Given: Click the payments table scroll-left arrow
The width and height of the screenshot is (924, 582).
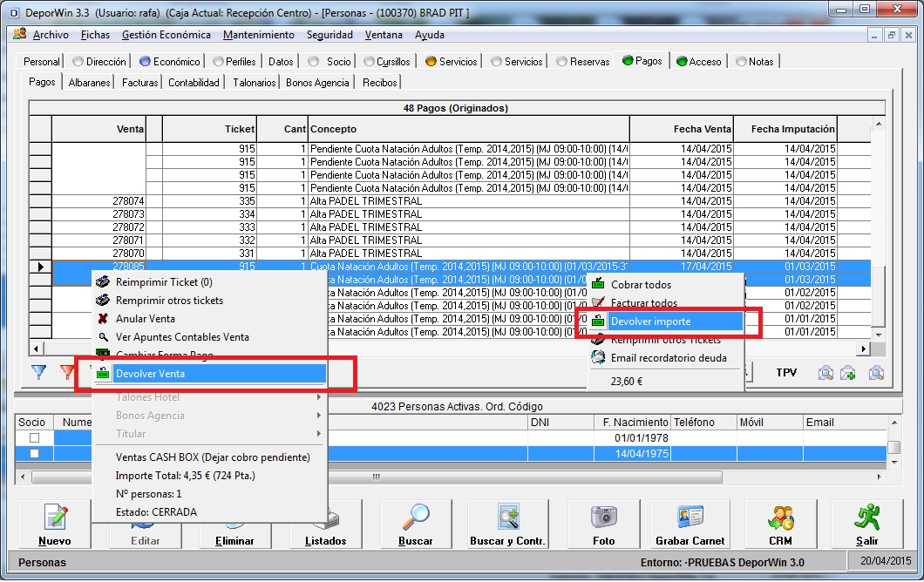Looking at the screenshot, I should [x=36, y=349].
